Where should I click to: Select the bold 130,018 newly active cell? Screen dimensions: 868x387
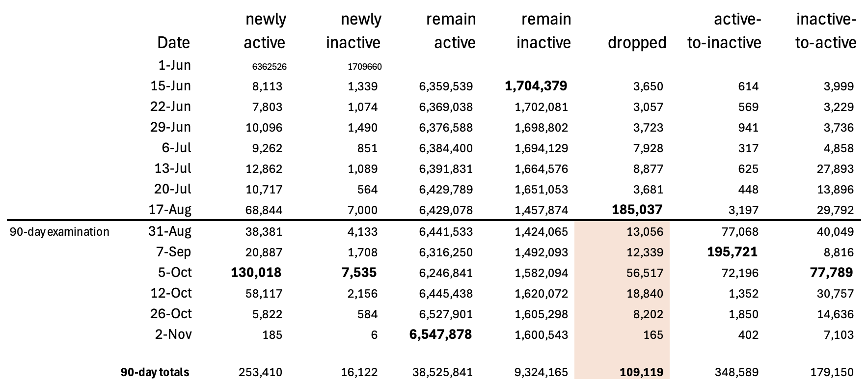coord(256,273)
